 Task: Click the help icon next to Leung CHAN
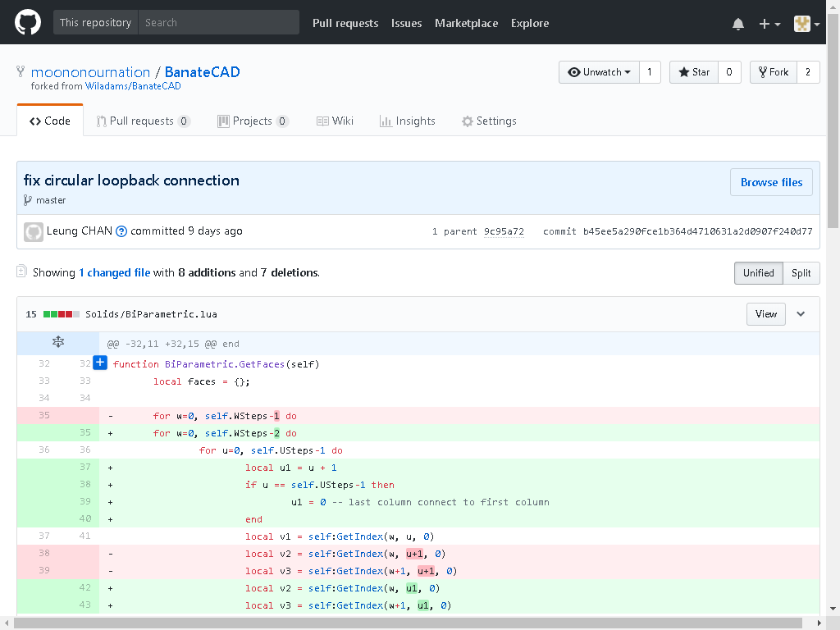(120, 231)
